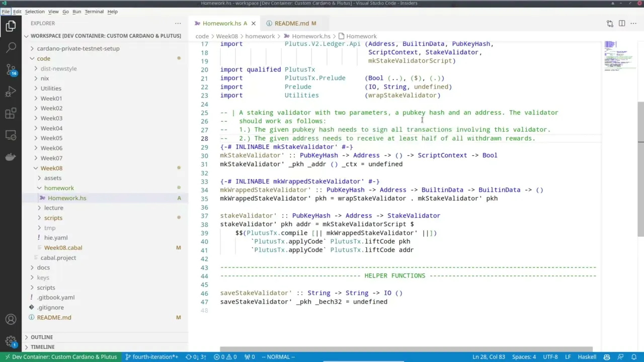Click the notifications bell in status bar
This screenshot has height=362, width=644.
click(633, 357)
